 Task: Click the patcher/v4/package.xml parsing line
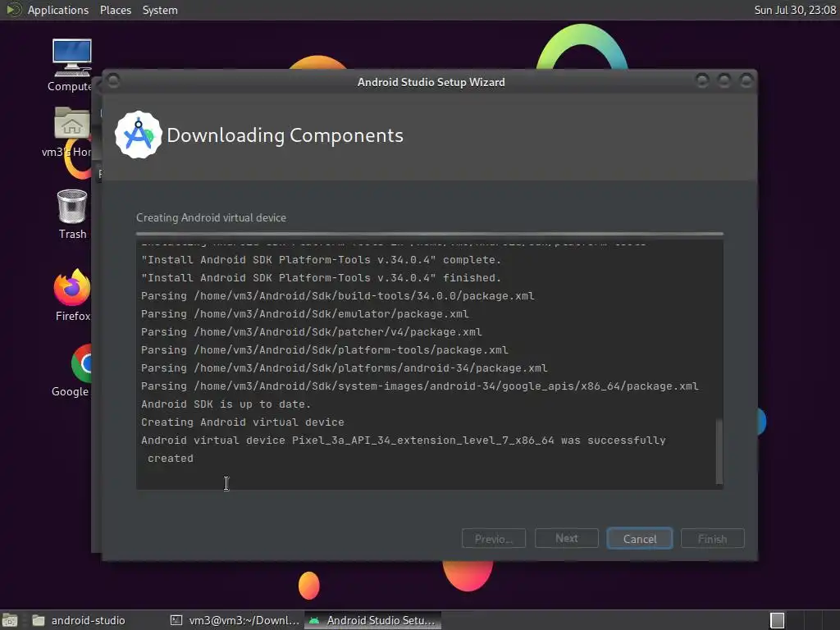tap(311, 332)
